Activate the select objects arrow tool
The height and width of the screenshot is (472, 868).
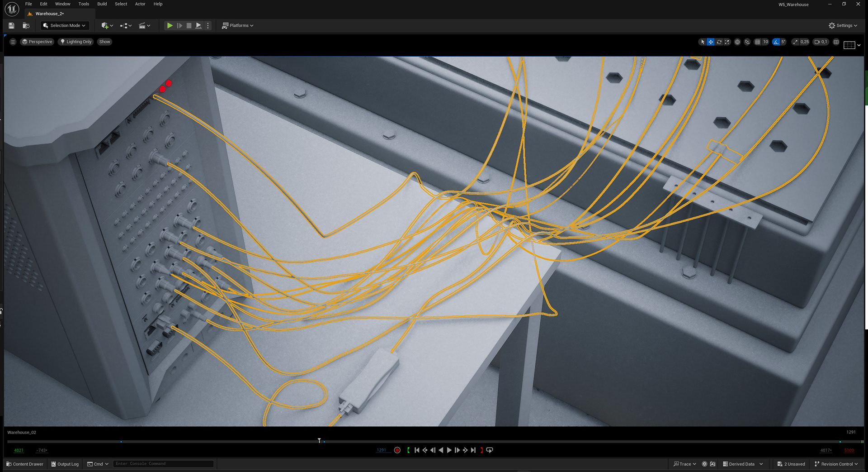[702, 42]
